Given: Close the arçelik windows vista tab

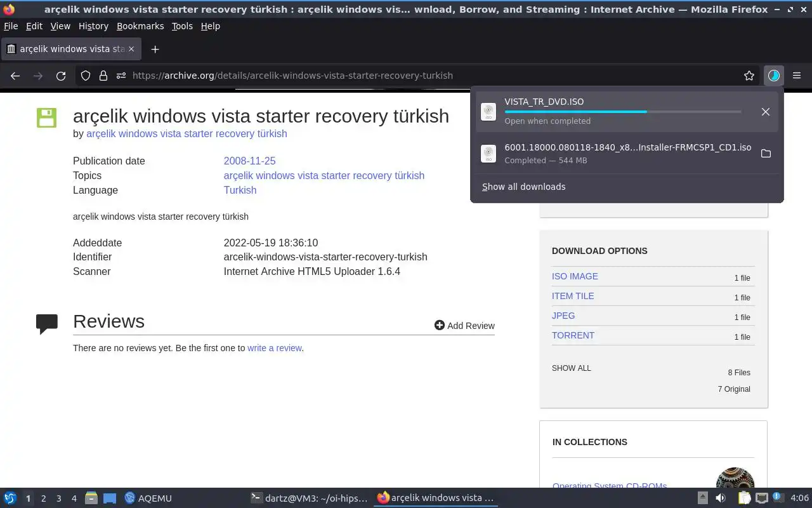Looking at the screenshot, I should pyautogui.click(x=131, y=49).
